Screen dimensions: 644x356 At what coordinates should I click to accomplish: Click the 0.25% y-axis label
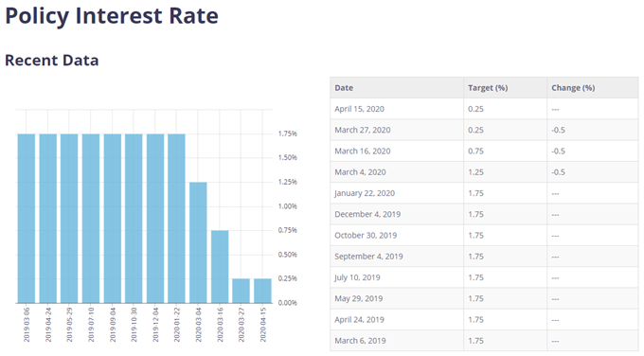tap(288, 278)
